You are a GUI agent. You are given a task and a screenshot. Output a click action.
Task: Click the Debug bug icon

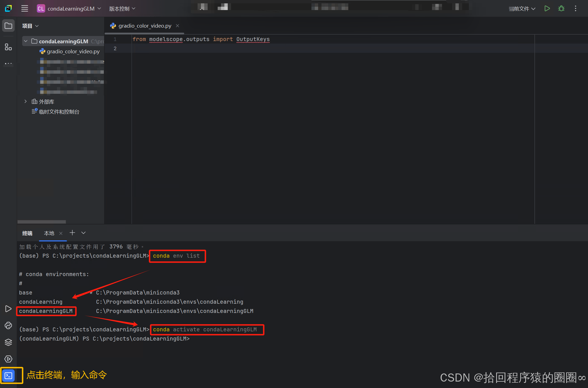[x=561, y=8]
